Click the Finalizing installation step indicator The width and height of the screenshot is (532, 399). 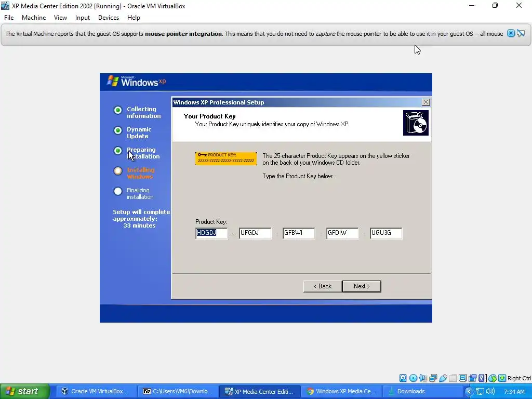[x=118, y=191]
